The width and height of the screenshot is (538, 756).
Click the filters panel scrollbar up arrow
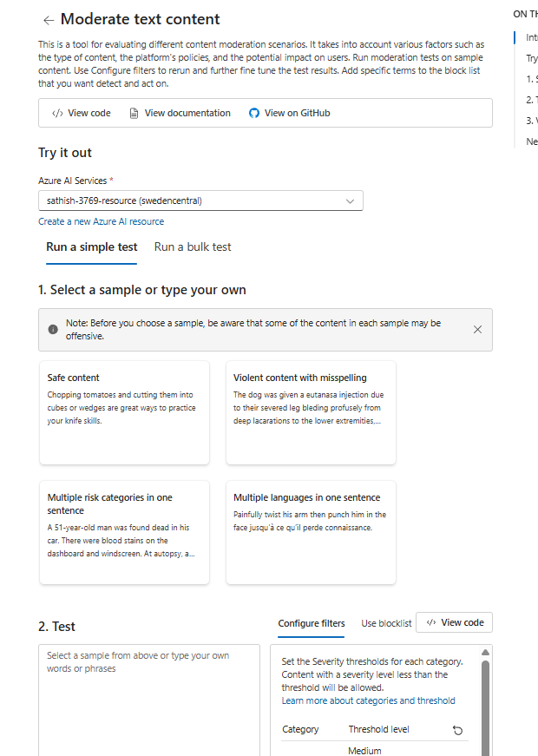[485, 652]
